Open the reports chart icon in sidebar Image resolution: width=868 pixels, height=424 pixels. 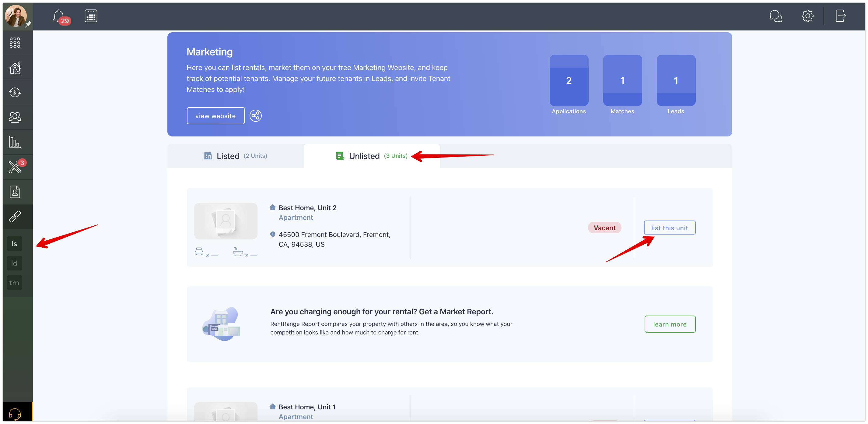click(x=15, y=142)
